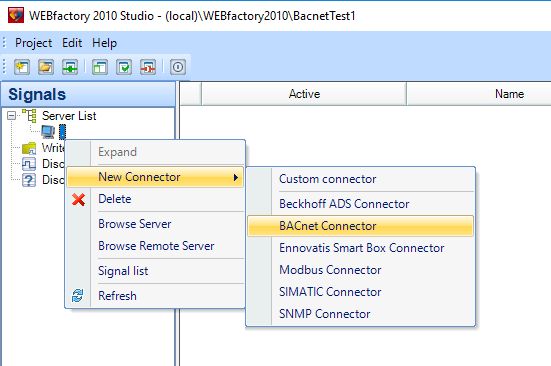The width and height of the screenshot is (551, 366).
Task: Open the Project menu
Action: point(33,43)
